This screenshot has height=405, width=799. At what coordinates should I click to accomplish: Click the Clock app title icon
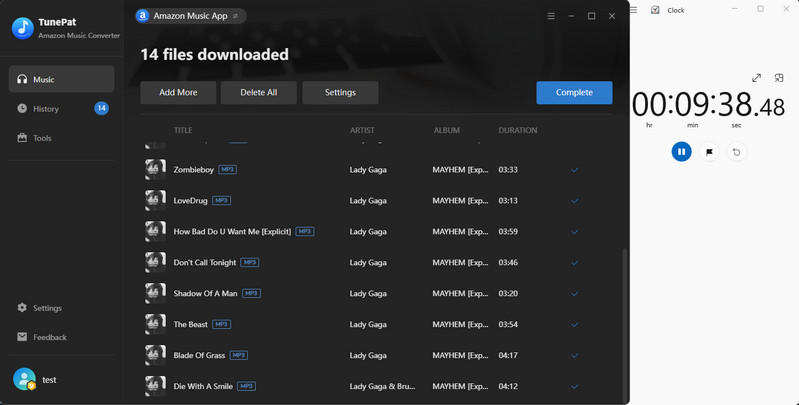point(655,10)
